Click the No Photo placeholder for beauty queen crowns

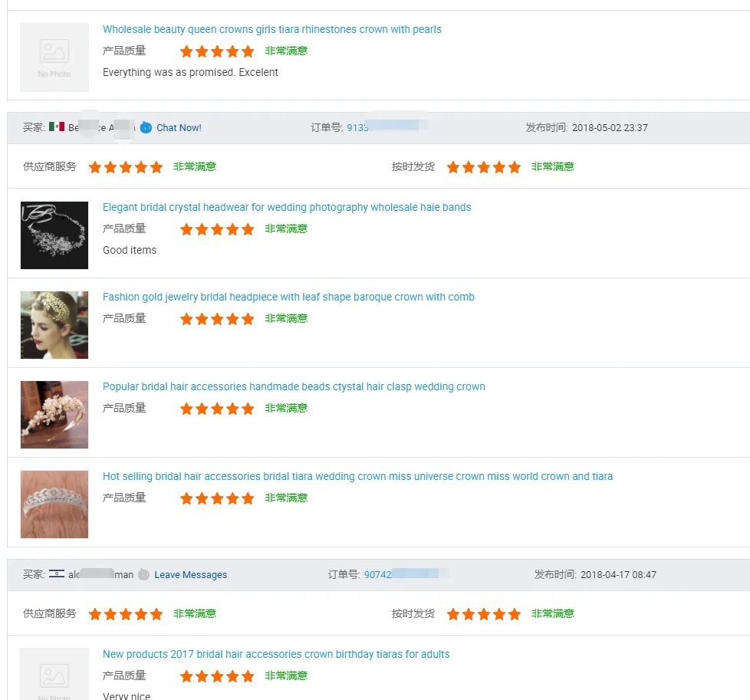tap(54, 58)
